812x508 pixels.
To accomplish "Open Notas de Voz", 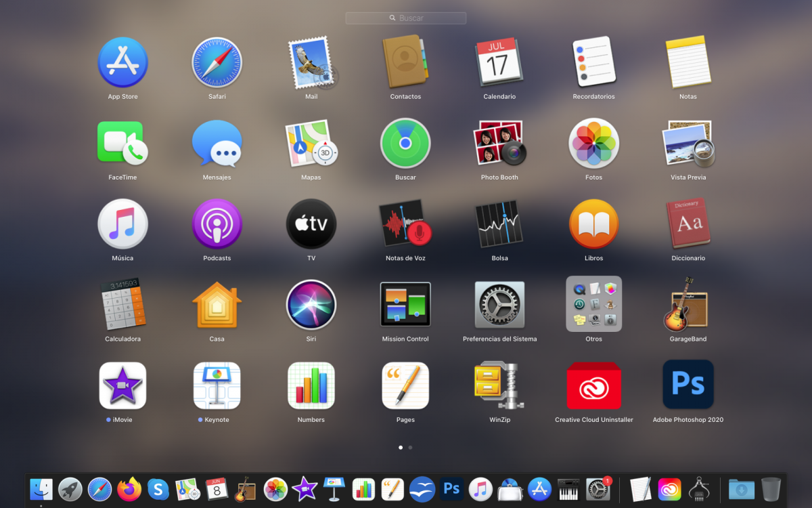I will point(405,224).
